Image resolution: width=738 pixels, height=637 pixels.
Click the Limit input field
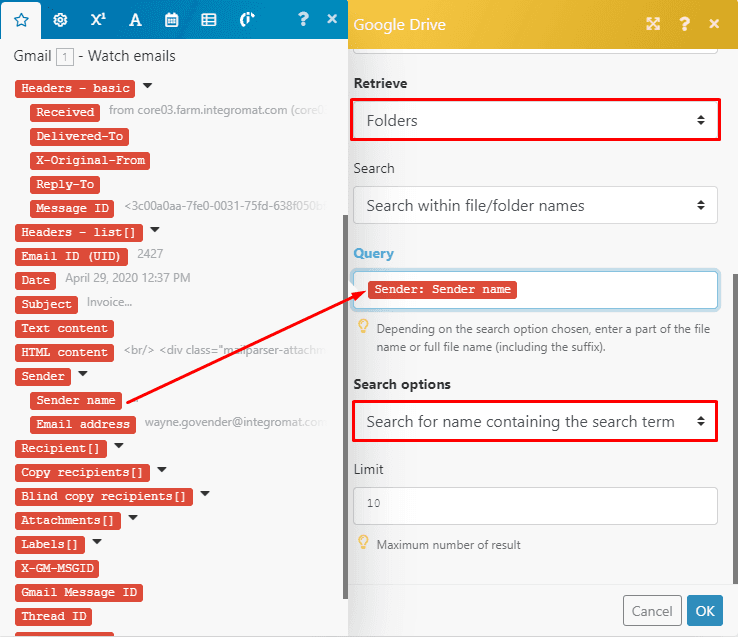[535, 505]
